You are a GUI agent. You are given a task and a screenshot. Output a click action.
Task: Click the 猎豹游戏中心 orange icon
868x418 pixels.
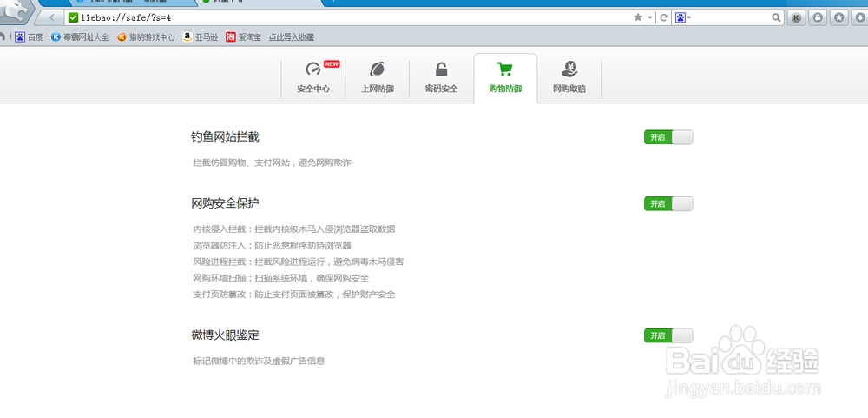(122, 37)
